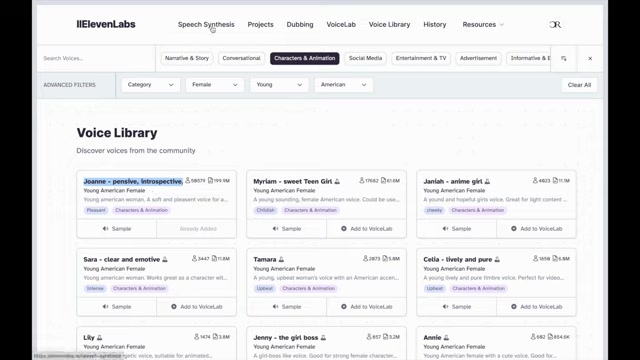This screenshot has height=360, width=640.
Task: Play the Sample for Celia voice
Action: click(x=457, y=307)
